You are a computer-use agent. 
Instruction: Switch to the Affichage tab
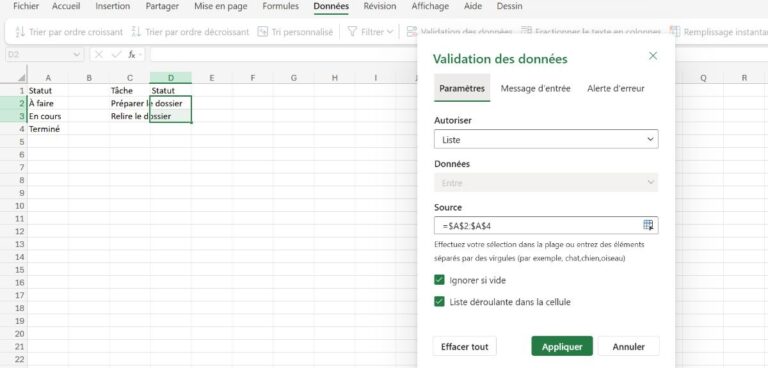pyautogui.click(x=430, y=6)
